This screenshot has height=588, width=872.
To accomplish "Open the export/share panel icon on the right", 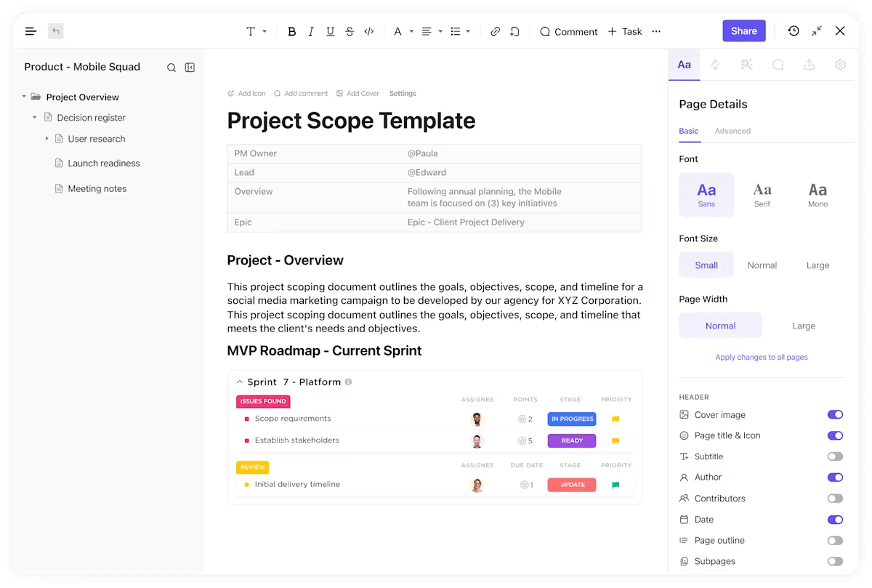I will tap(809, 65).
